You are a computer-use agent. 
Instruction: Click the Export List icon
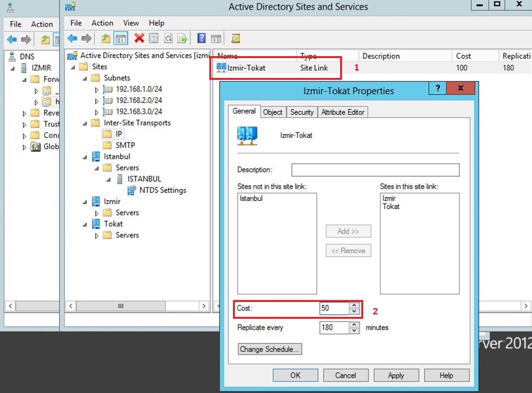pos(182,39)
